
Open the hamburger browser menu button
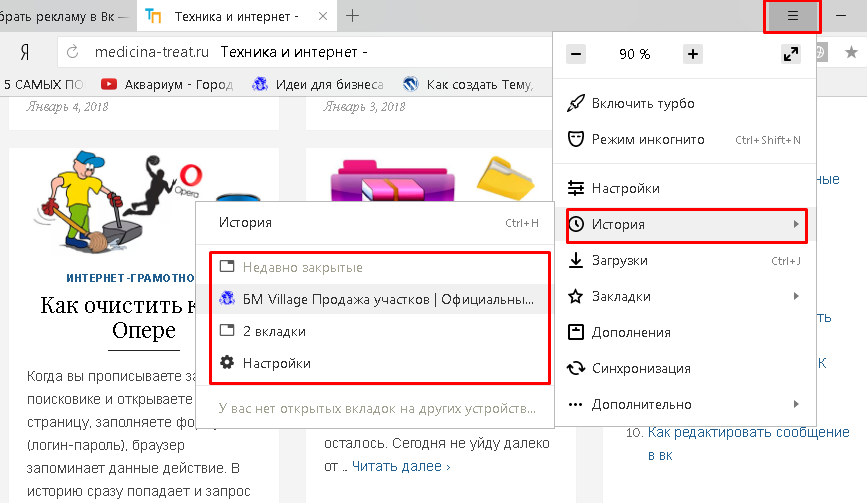click(792, 16)
